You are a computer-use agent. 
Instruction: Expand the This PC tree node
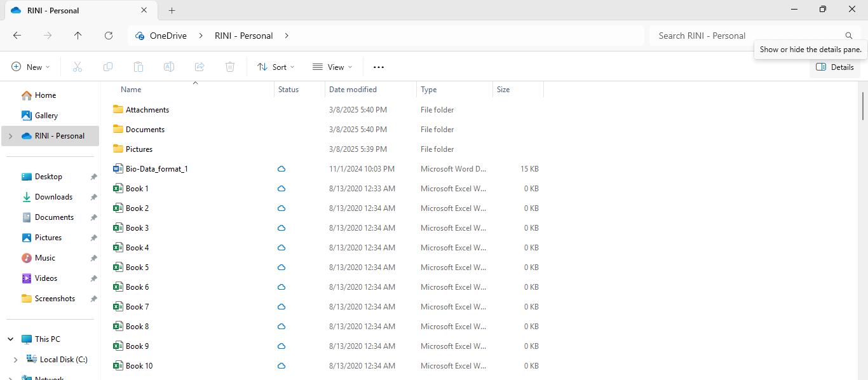click(x=11, y=339)
